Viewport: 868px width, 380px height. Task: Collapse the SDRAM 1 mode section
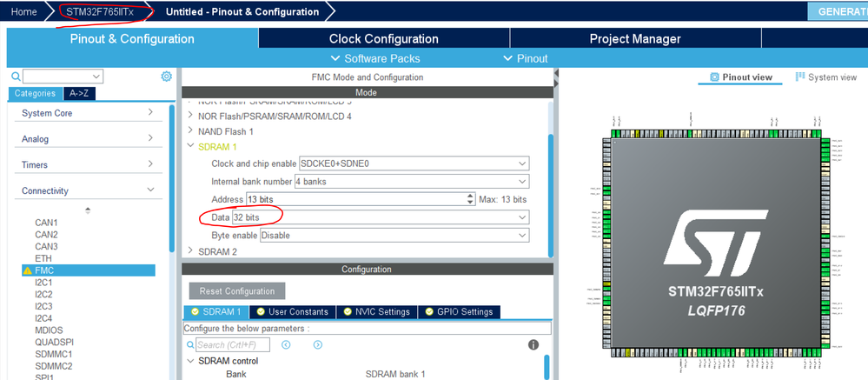(x=191, y=146)
